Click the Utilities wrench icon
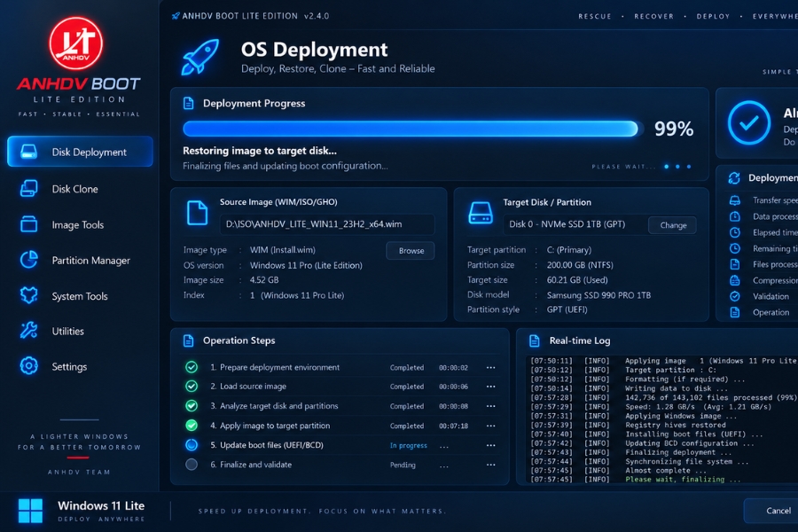Screen dimensions: 798x532 pos(29,331)
